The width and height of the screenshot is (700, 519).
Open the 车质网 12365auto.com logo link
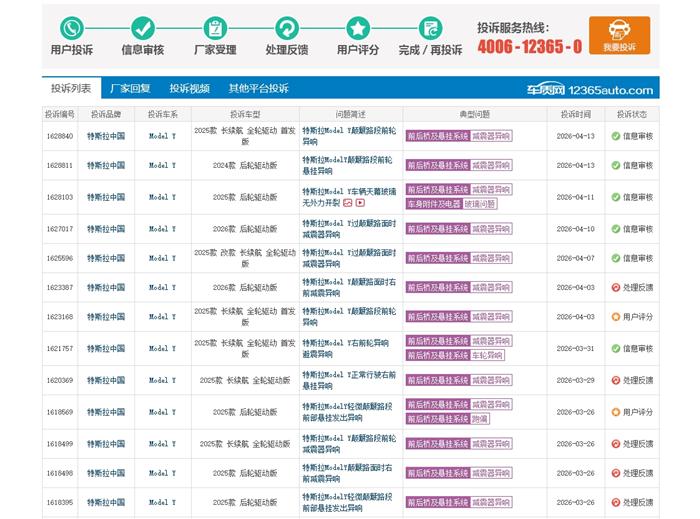tap(590, 90)
